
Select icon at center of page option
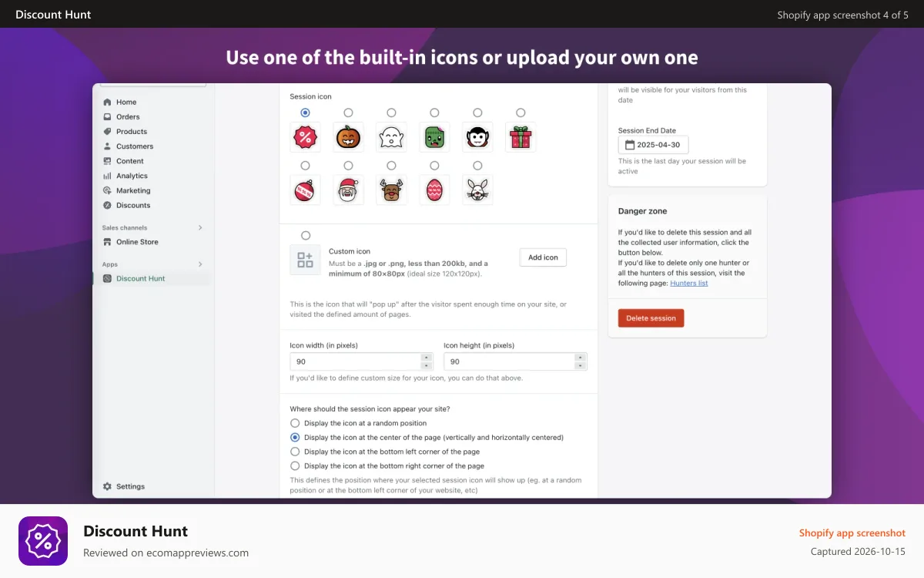pyautogui.click(x=295, y=437)
